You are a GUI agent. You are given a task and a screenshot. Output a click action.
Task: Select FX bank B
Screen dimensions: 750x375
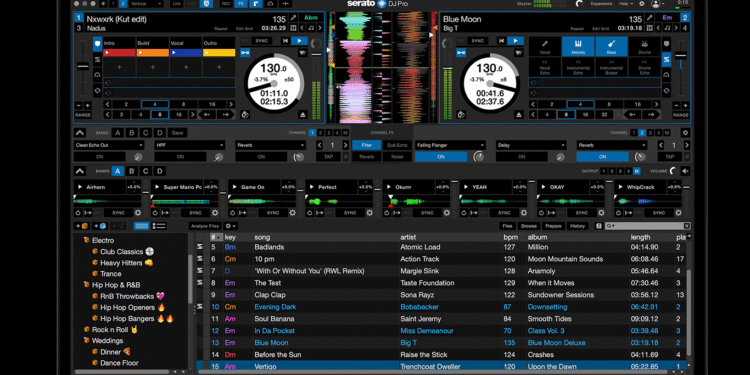132,133
